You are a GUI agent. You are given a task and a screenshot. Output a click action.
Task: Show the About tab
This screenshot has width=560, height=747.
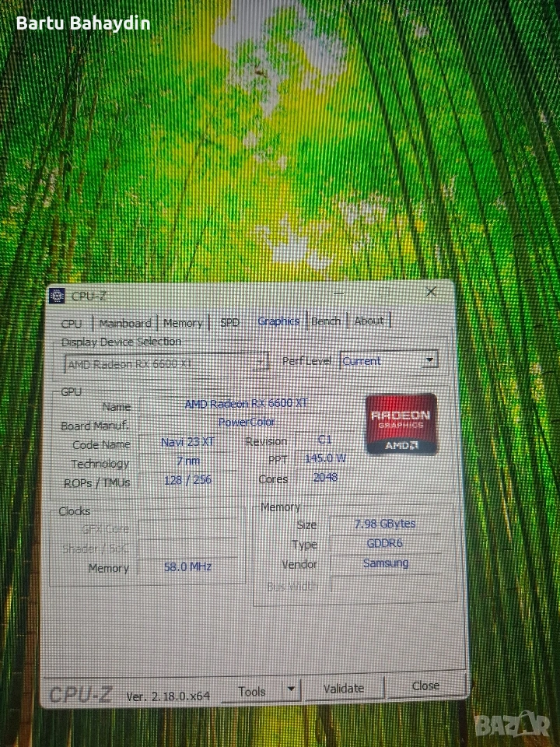tap(369, 321)
